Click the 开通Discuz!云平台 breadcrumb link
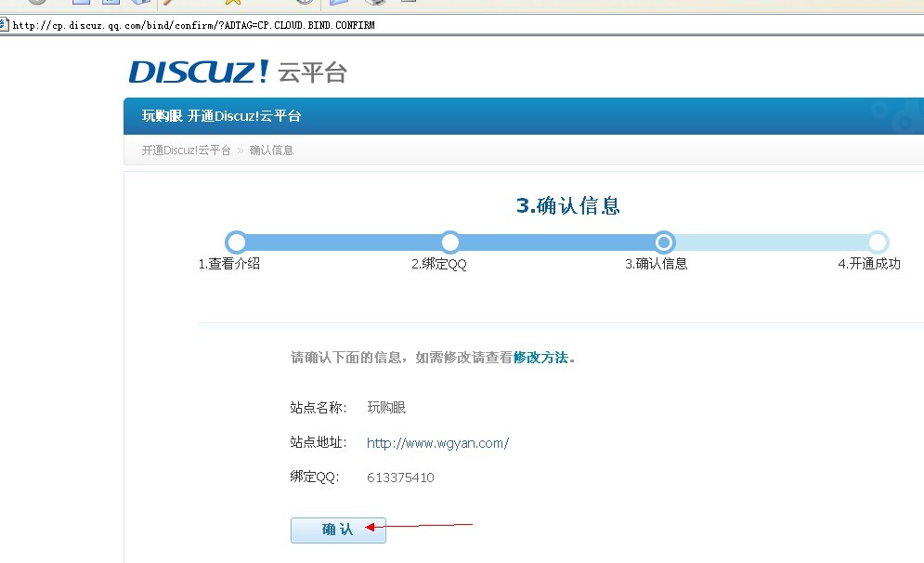Viewport: 924px width, 563px height. click(186, 151)
